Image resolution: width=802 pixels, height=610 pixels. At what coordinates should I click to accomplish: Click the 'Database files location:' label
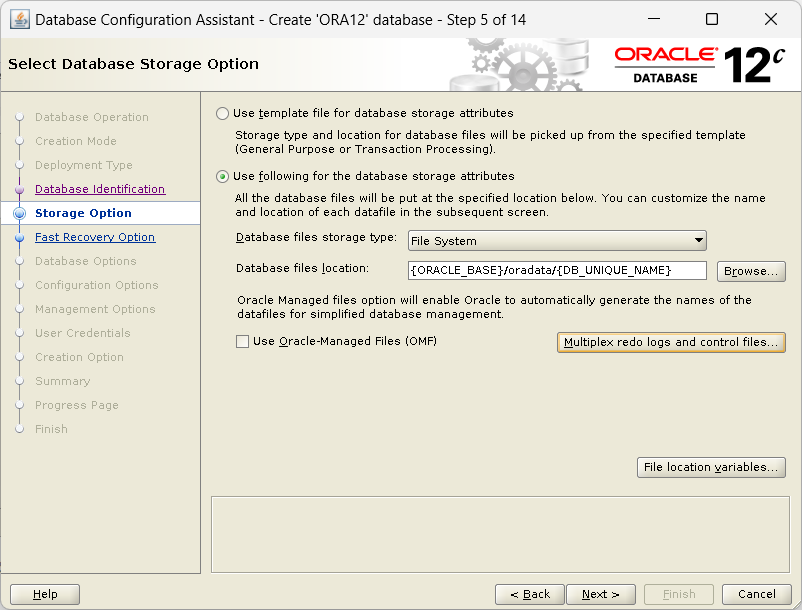coord(302,268)
